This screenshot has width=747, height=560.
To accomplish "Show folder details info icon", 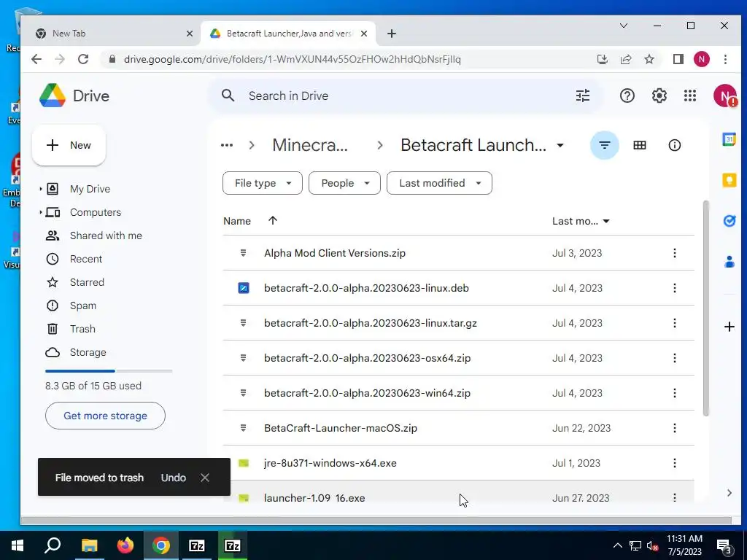I will pyautogui.click(x=674, y=145).
